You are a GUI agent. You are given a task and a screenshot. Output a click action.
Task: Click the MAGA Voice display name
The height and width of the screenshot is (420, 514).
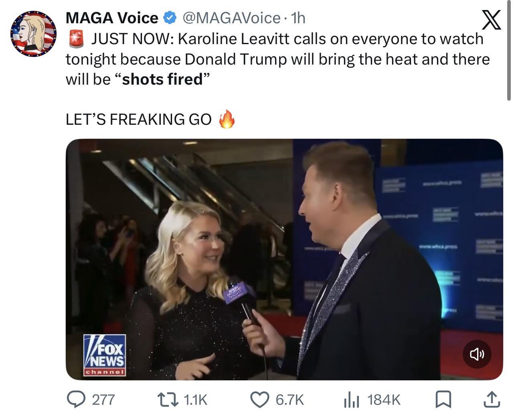click(112, 18)
